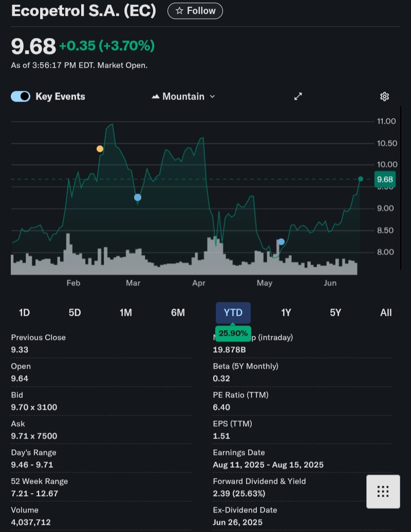411x532 pixels.
Task: Click the large 9.68 price quote
Action: coord(33,46)
